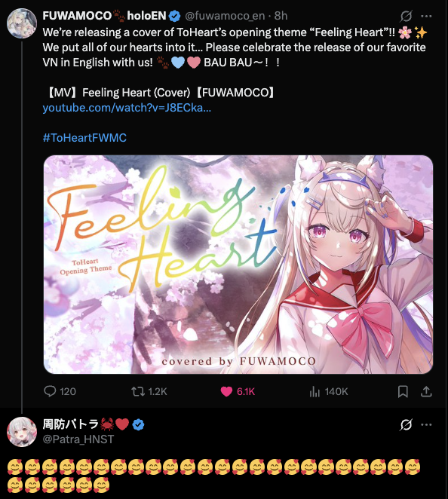Share the FUWAMOCO tweet
This screenshot has height=499, width=448.
[426, 391]
